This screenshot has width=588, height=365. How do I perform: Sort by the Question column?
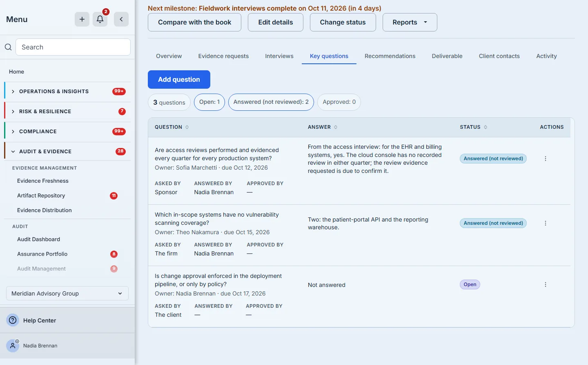(x=171, y=127)
